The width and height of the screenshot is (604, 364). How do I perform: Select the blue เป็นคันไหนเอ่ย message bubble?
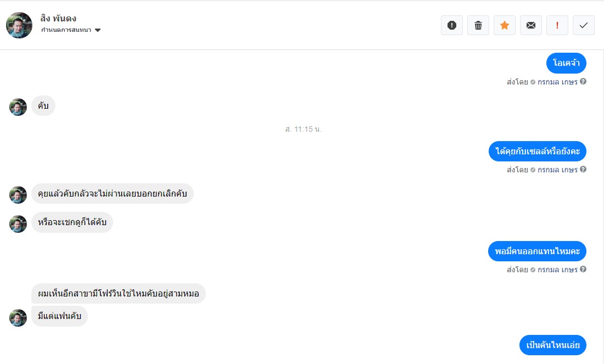click(x=553, y=345)
